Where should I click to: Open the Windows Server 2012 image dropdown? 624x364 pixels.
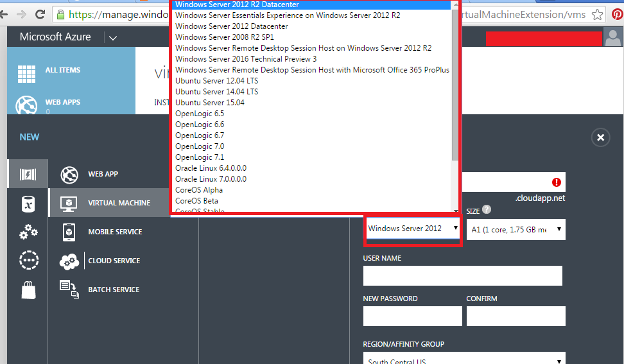click(x=413, y=229)
